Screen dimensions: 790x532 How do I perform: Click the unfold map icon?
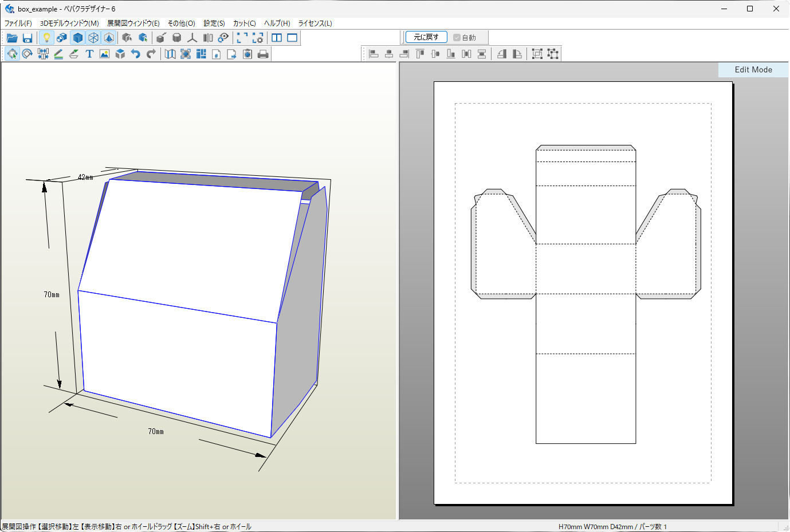coord(170,54)
